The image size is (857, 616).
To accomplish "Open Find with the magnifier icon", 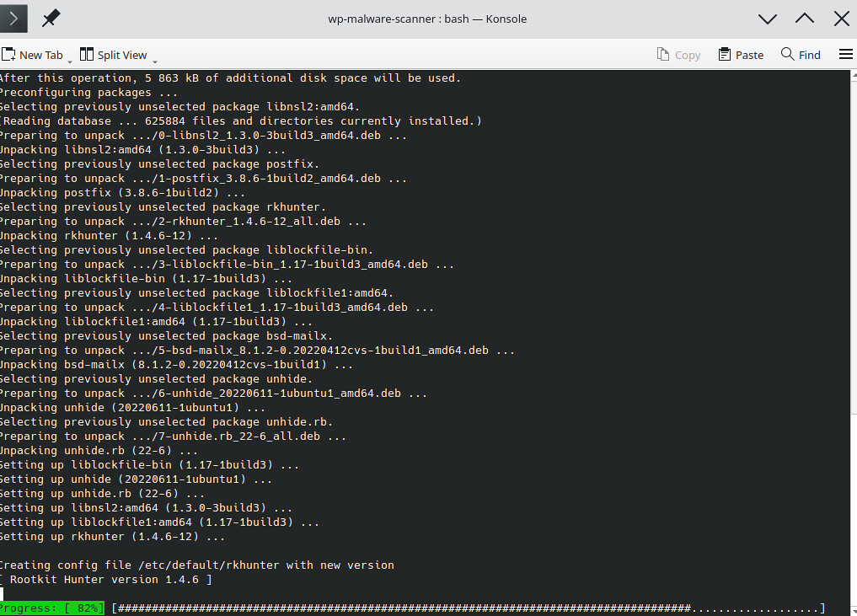I will [787, 55].
